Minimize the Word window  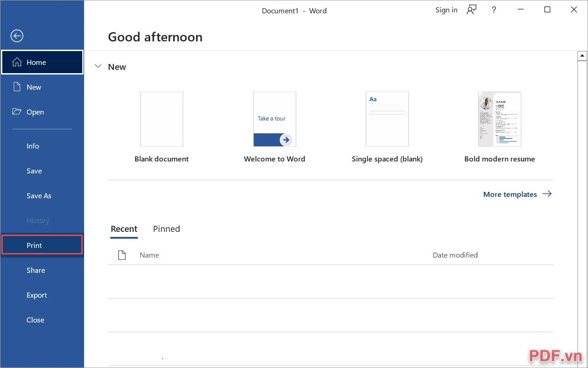[x=521, y=10]
